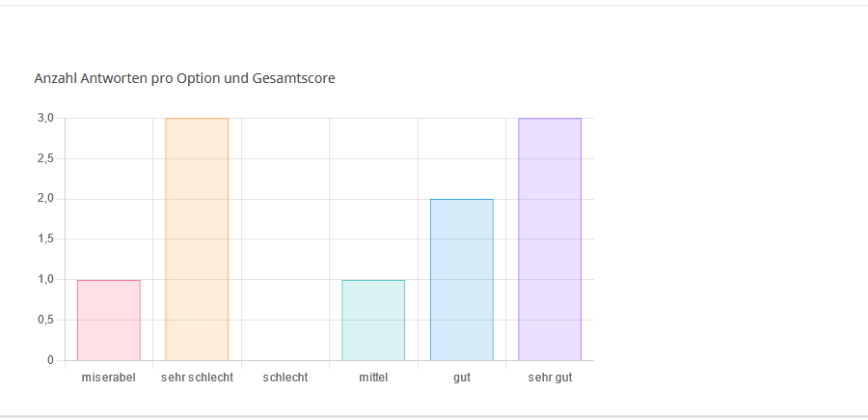Click the 2,0 y-axis value

pyautogui.click(x=45, y=199)
